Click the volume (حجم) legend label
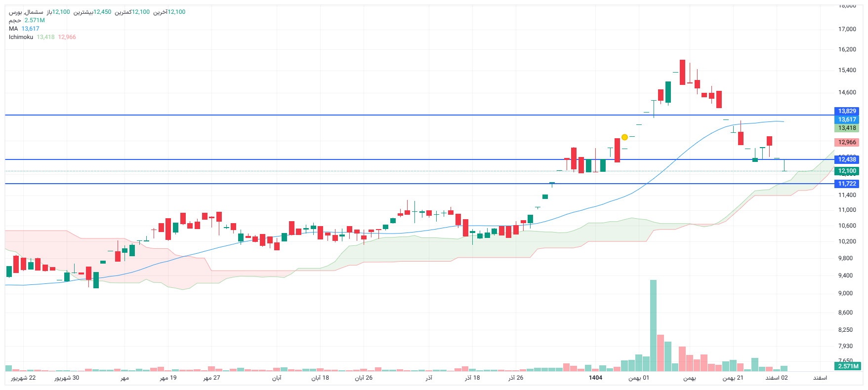The width and height of the screenshot is (868, 390). [15, 20]
